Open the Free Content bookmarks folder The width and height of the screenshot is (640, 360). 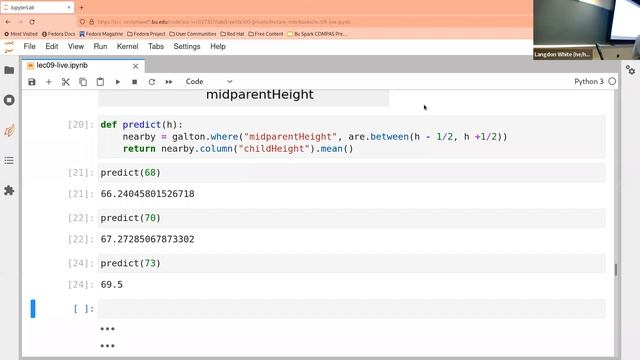[265, 34]
